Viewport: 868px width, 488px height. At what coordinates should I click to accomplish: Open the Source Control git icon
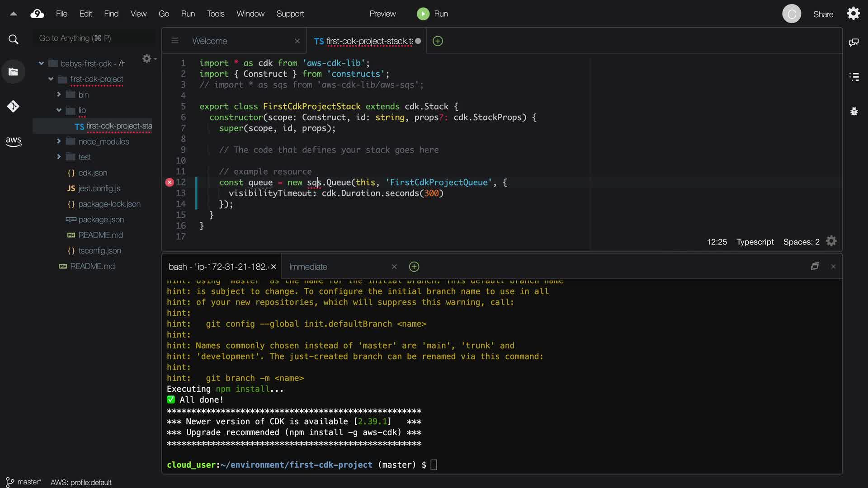pyautogui.click(x=13, y=106)
